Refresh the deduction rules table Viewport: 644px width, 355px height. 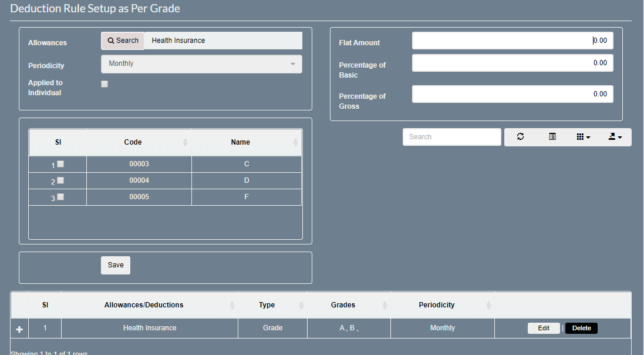pyautogui.click(x=521, y=136)
